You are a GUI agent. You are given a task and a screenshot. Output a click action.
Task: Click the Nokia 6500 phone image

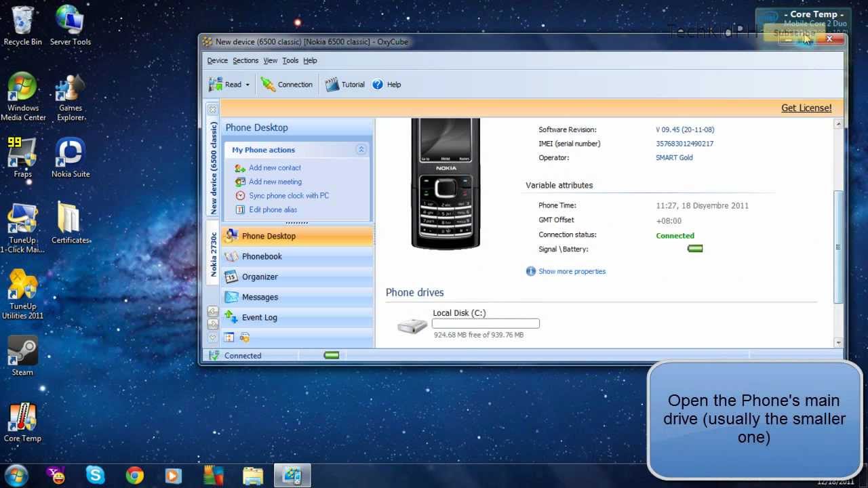[x=446, y=184]
